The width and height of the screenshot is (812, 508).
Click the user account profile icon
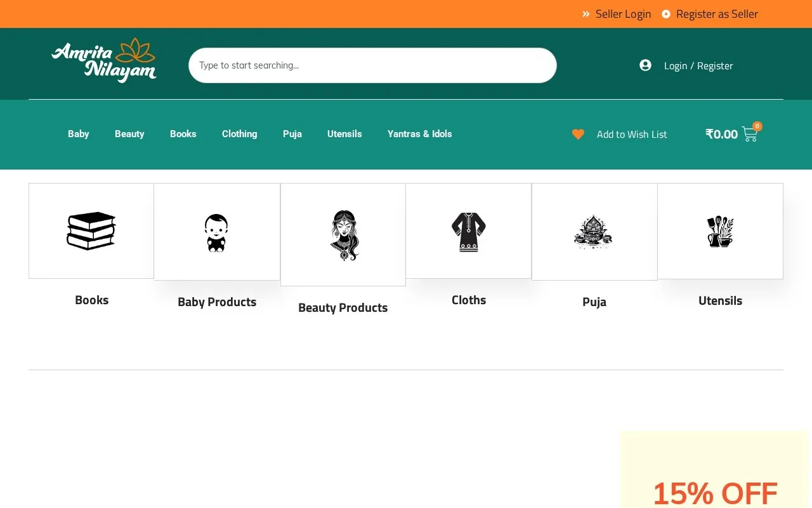pyautogui.click(x=645, y=65)
